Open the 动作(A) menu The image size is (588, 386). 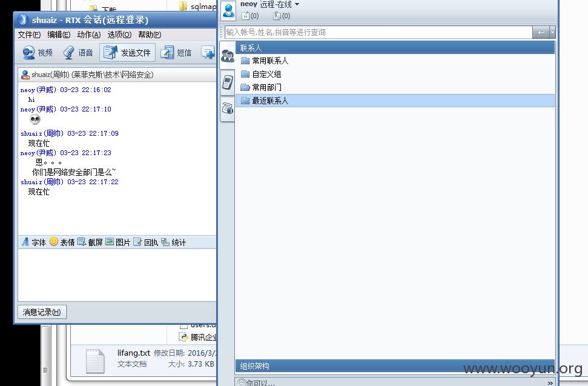88,35
